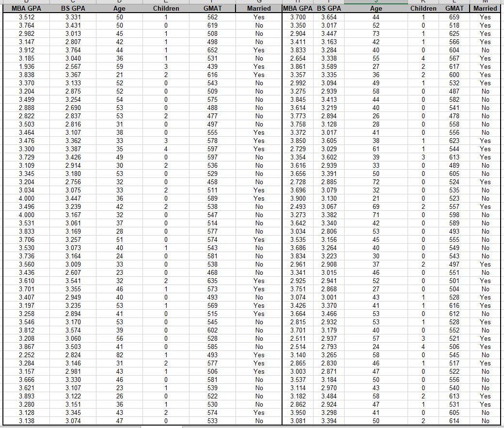Select the age cell showing 71
Screen dimensions: 504x428
pyautogui.click(x=376, y=215)
